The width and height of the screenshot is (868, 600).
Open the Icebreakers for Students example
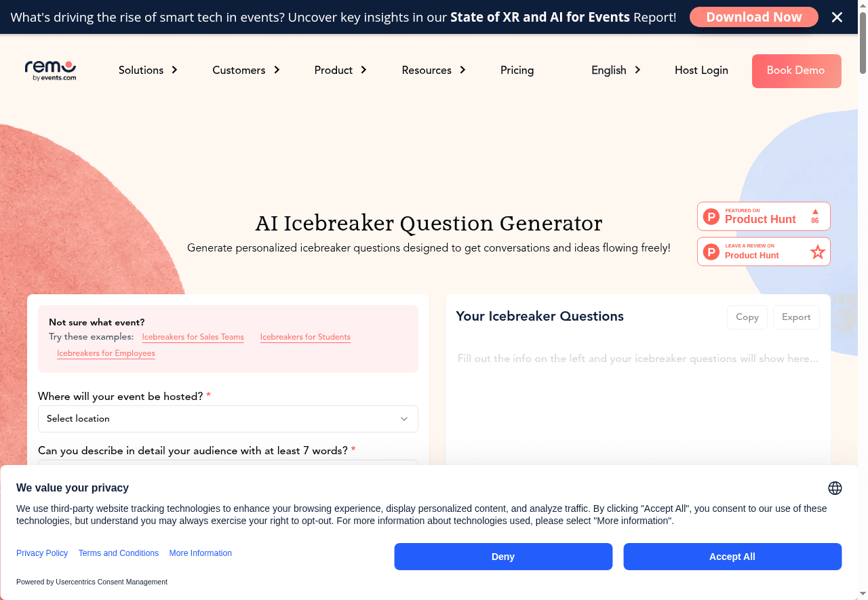click(305, 337)
